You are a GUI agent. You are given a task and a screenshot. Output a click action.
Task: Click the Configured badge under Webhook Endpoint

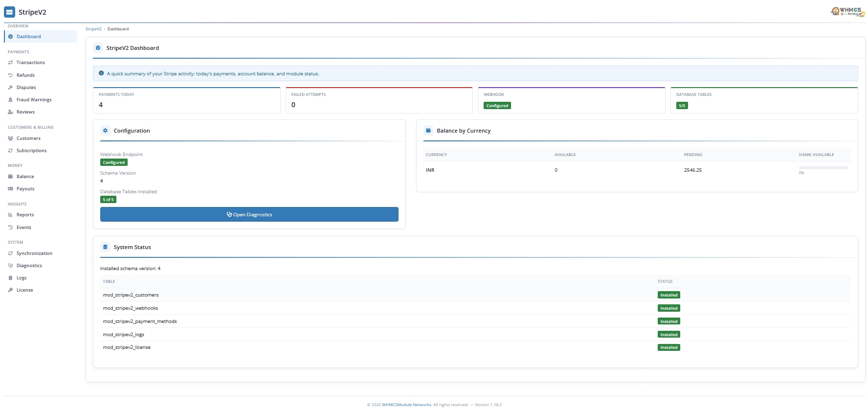[114, 162]
